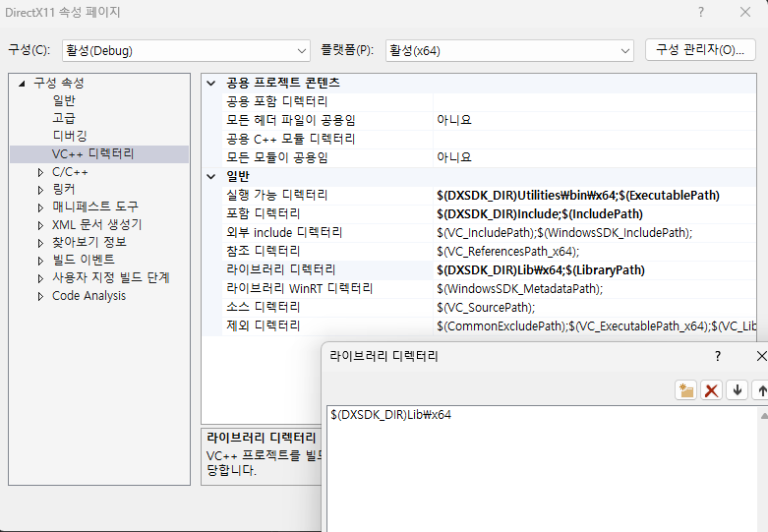Expand the 사용자 지정 빌드 단계 node

40,278
